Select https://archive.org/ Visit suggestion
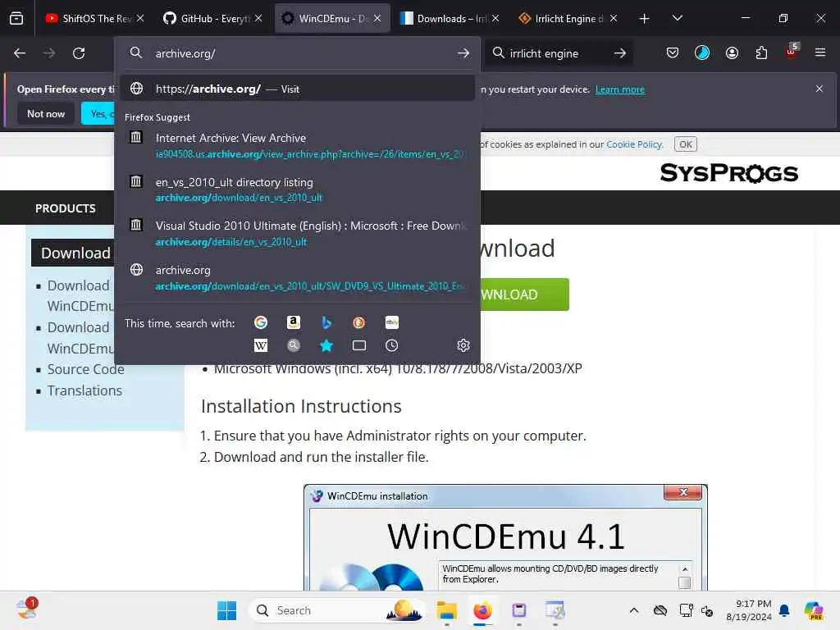This screenshot has width=840, height=630. 297,89
